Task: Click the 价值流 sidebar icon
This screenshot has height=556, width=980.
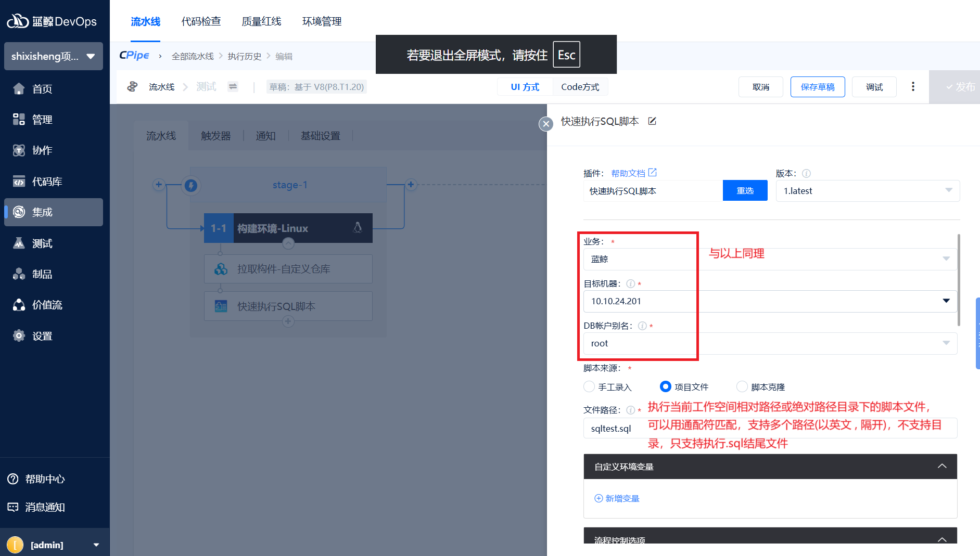Action: 19,305
